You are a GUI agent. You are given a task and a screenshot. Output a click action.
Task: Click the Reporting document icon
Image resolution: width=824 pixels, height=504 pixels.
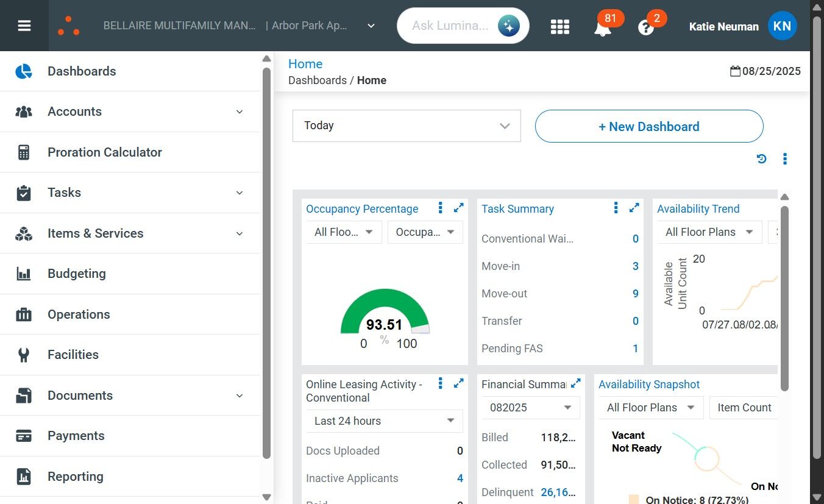pyautogui.click(x=24, y=477)
